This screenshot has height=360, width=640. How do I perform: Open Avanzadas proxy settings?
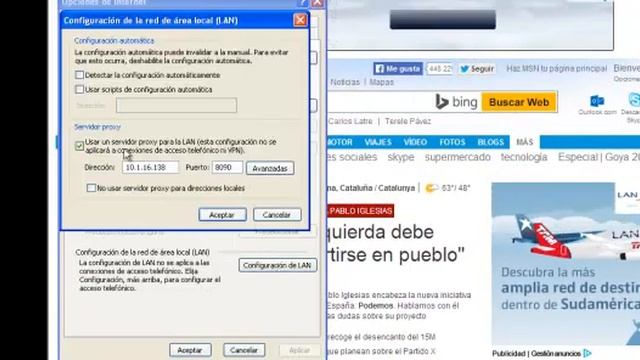(270, 168)
